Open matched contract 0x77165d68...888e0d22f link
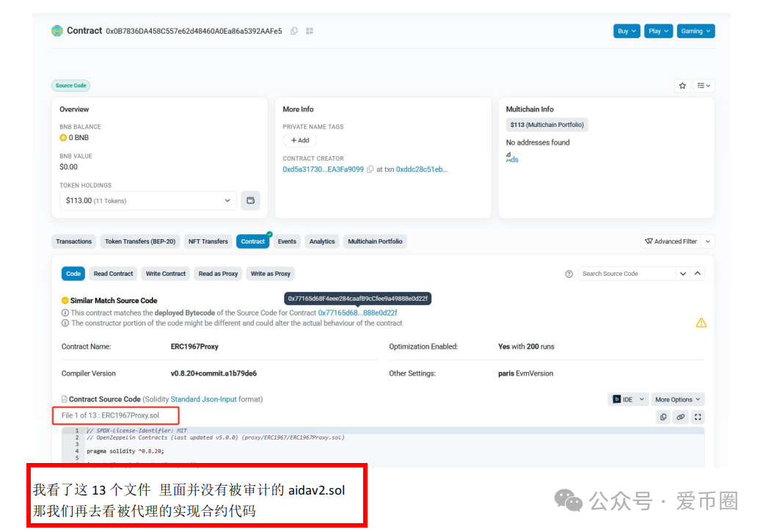 (x=358, y=313)
